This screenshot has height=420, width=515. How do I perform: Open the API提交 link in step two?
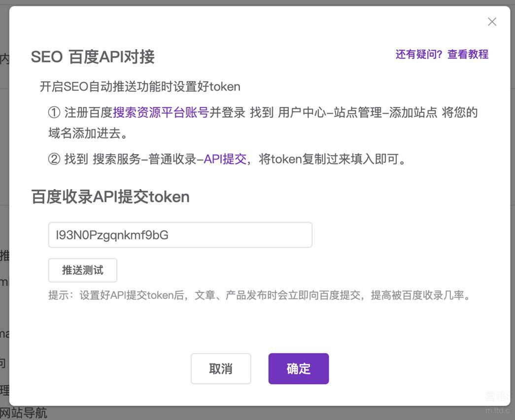coord(225,159)
